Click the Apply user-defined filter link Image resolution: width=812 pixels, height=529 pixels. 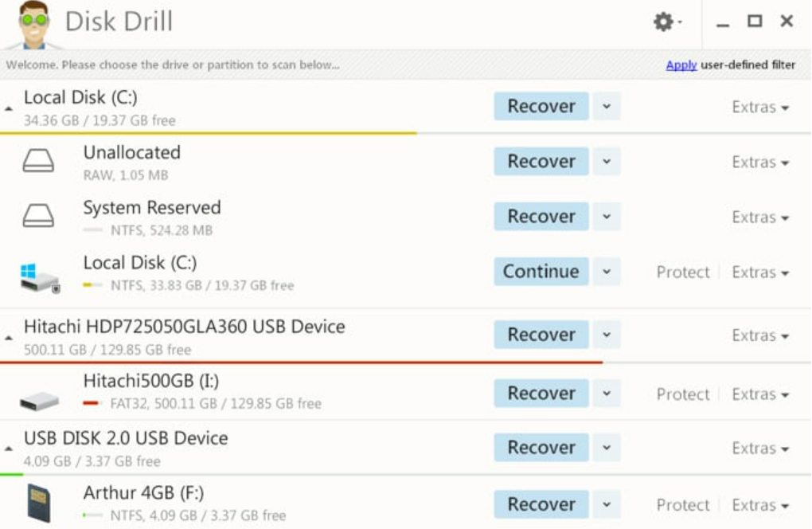[x=681, y=65]
